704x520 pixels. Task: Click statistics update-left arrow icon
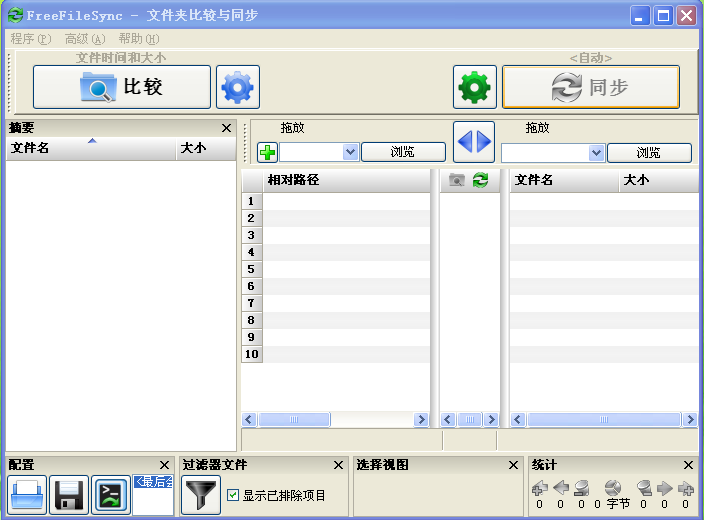tap(561, 488)
